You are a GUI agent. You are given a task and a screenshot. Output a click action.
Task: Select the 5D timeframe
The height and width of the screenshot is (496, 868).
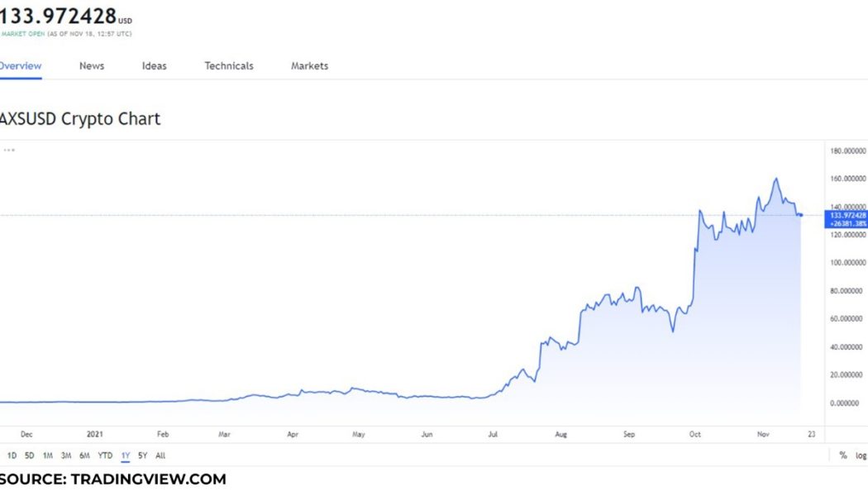pos(28,455)
